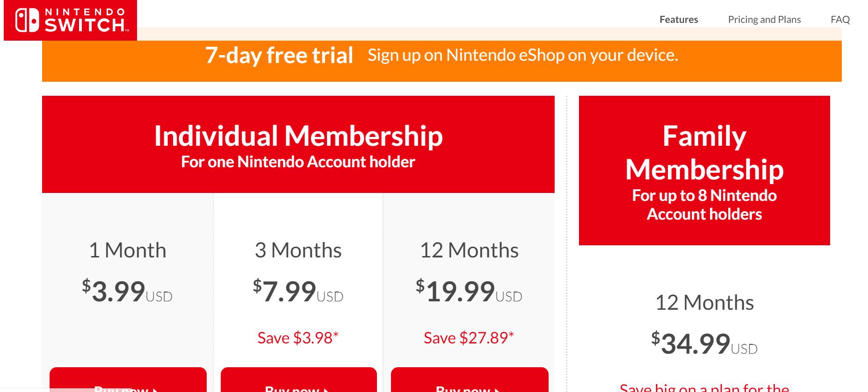Choose the individual 12 Months plan title
Image resolution: width=868 pixels, height=392 pixels.
coord(469,250)
